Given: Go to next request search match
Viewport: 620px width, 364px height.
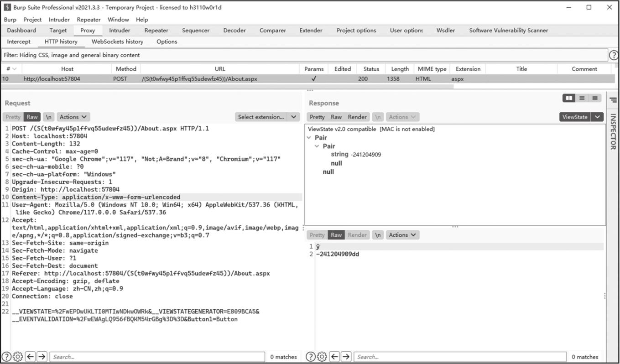Looking at the screenshot, I should coord(42,357).
